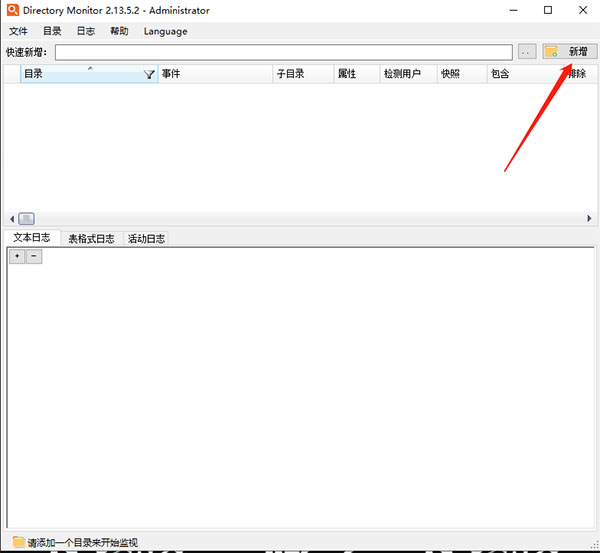Click the minus button in text log
Screen dimensions: 600x553
[34, 256]
